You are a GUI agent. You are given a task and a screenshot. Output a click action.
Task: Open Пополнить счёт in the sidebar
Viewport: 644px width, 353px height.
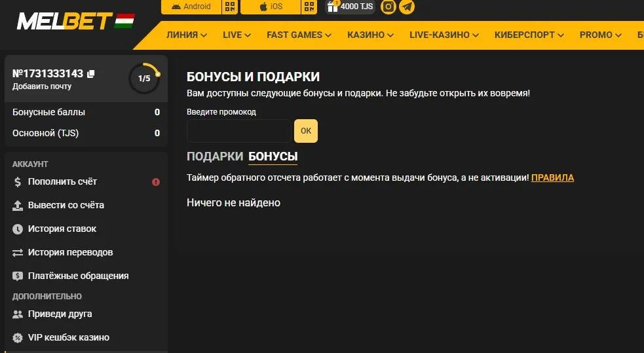pyautogui.click(x=86, y=182)
